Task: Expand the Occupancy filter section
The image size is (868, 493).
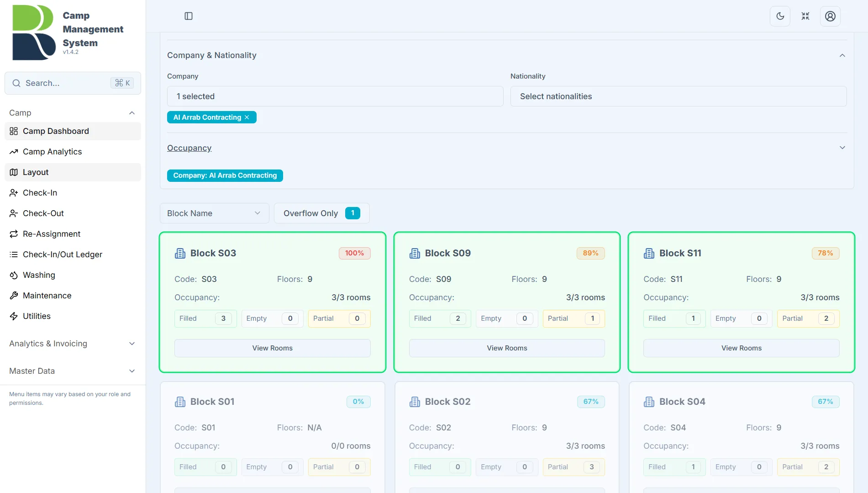Action: tap(842, 148)
